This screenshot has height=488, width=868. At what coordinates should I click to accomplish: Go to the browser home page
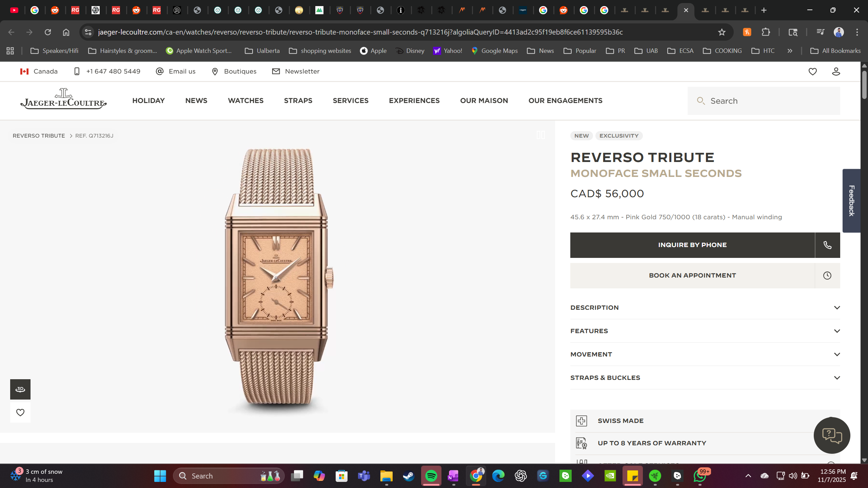click(x=66, y=32)
